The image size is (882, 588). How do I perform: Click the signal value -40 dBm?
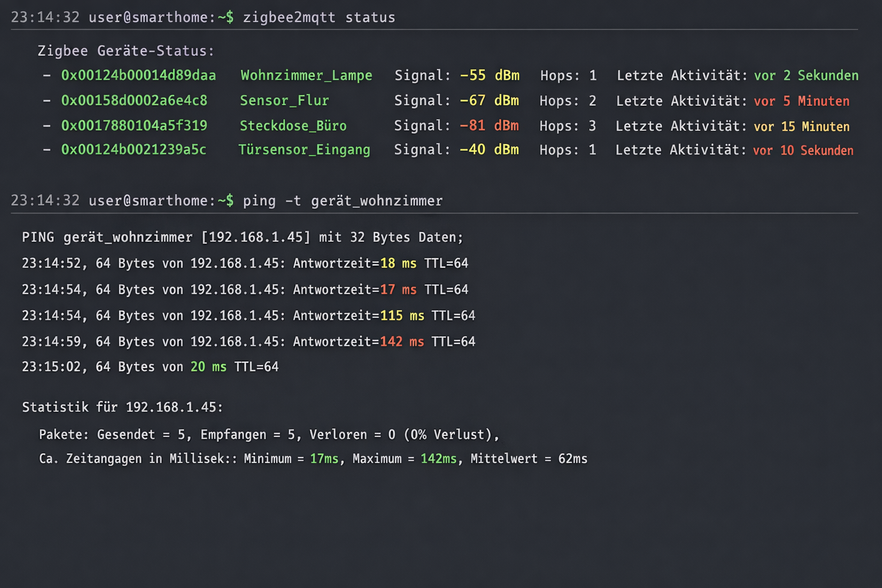click(489, 149)
